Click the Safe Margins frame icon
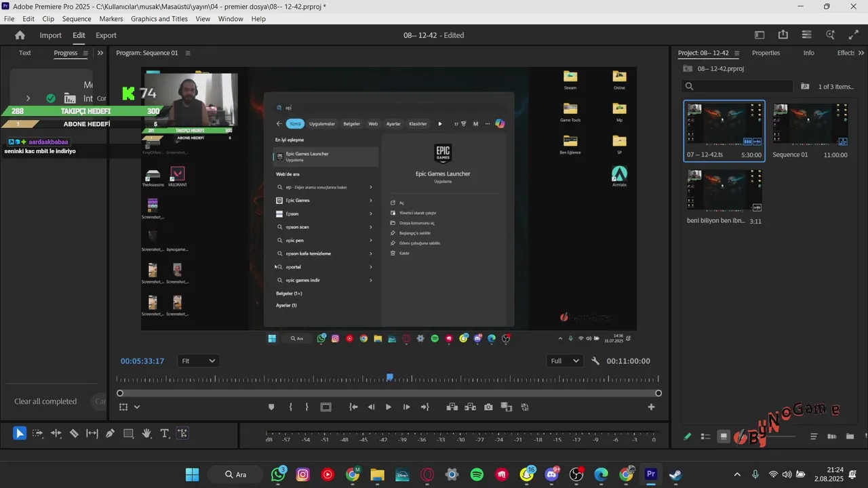Image resolution: width=868 pixels, height=488 pixels. [x=326, y=407]
